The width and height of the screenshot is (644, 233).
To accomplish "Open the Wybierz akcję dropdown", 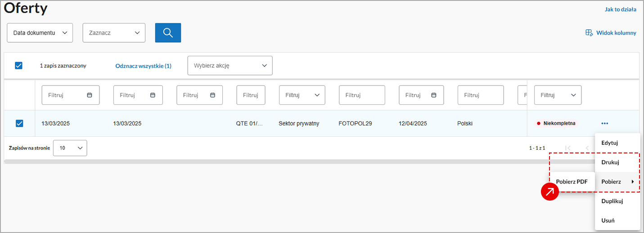I will (x=230, y=66).
